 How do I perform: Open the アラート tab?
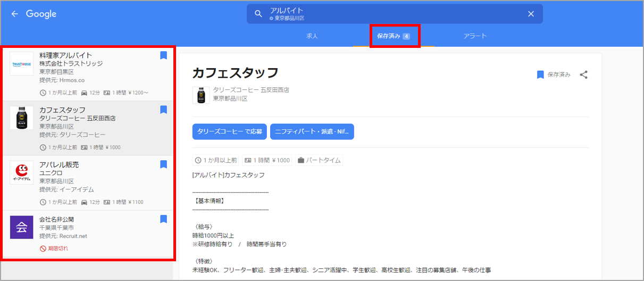pyautogui.click(x=475, y=36)
